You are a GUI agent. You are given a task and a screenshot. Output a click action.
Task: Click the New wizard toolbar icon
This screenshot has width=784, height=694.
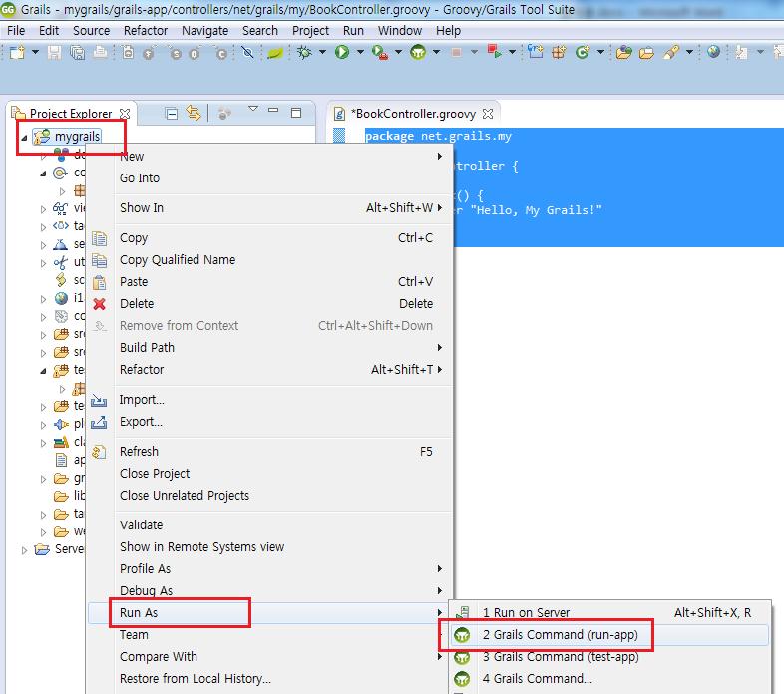pyautogui.click(x=18, y=52)
